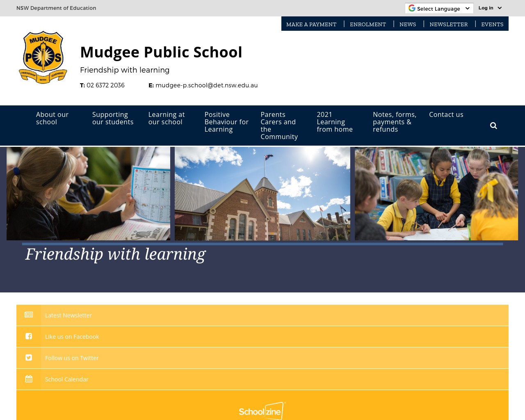Click the NSW Department of Education link

coord(56,8)
